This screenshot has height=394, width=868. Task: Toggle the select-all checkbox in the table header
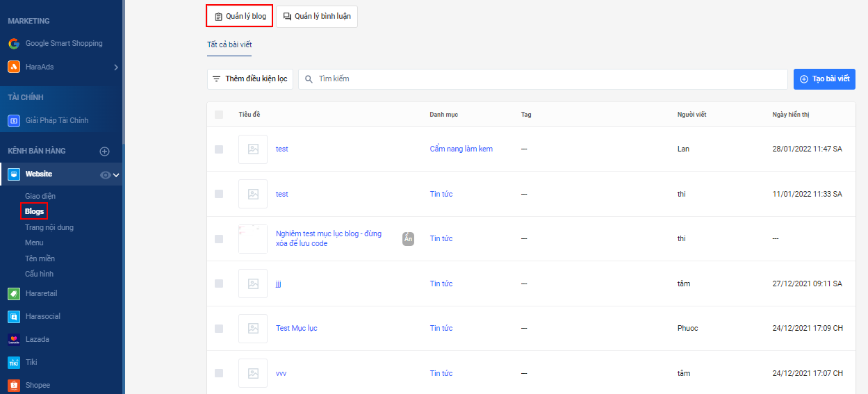[x=219, y=115]
